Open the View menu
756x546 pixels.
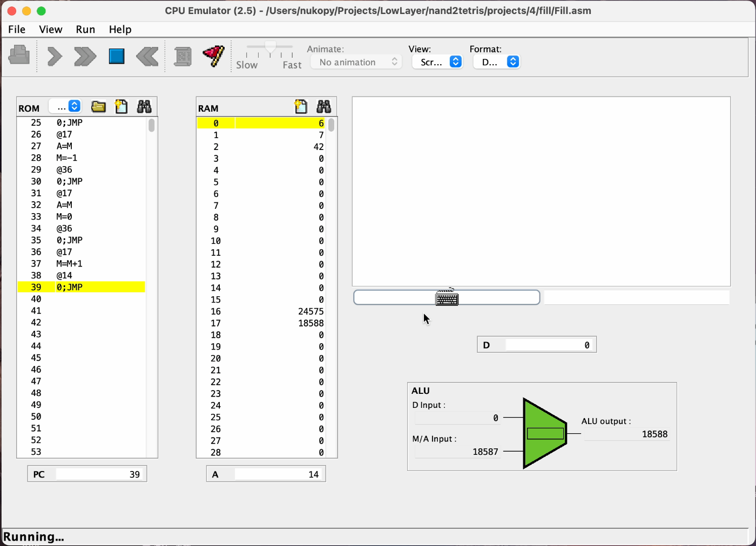pos(50,29)
